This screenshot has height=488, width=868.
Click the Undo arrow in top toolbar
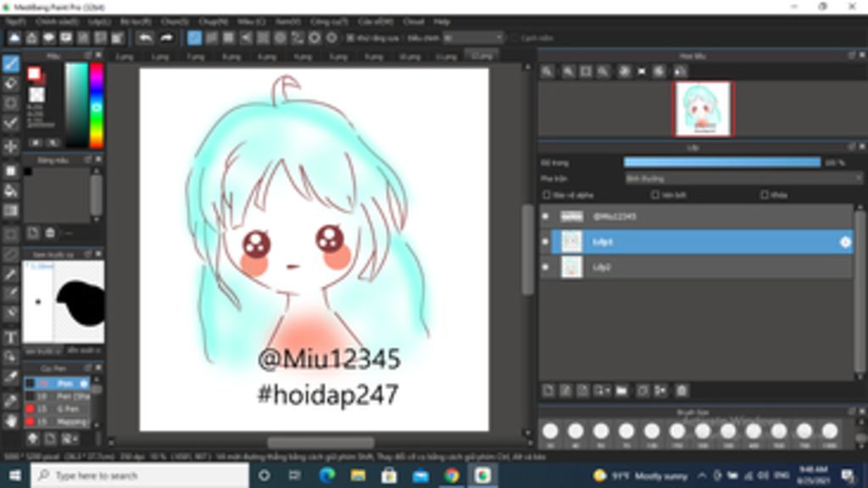click(145, 38)
